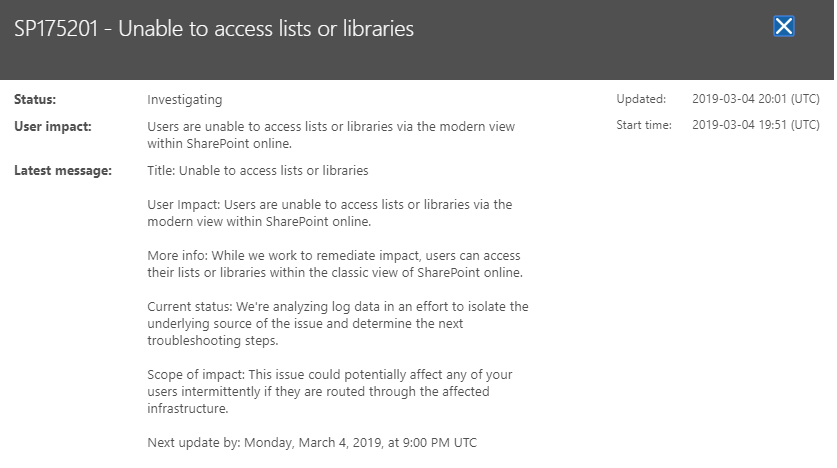Click the SP175201 incident title heading
This screenshot has width=837, height=468.
pos(214,29)
